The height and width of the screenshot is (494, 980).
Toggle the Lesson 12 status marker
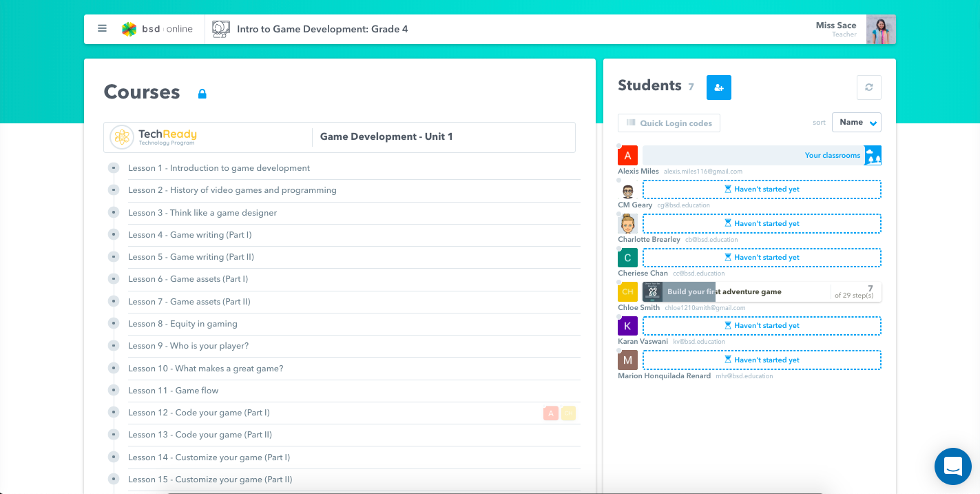(114, 413)
